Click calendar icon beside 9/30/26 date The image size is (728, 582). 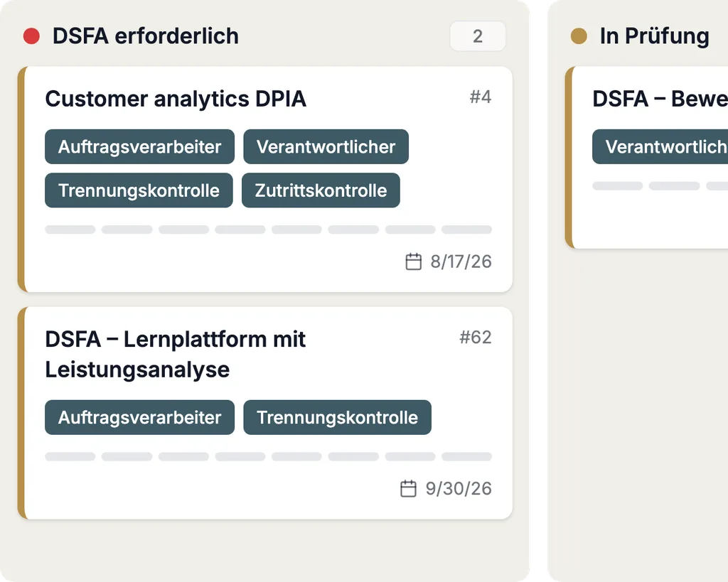click(408, 488)
